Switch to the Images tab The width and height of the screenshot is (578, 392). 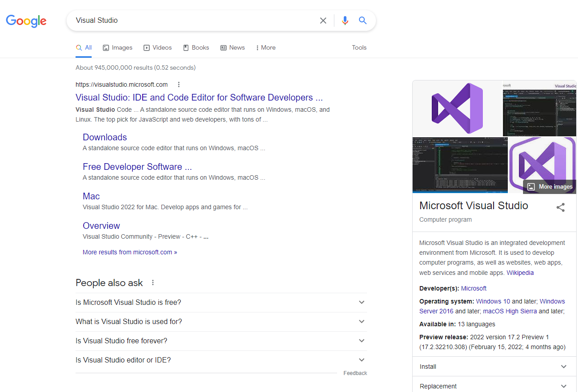(x=118, y=48)
